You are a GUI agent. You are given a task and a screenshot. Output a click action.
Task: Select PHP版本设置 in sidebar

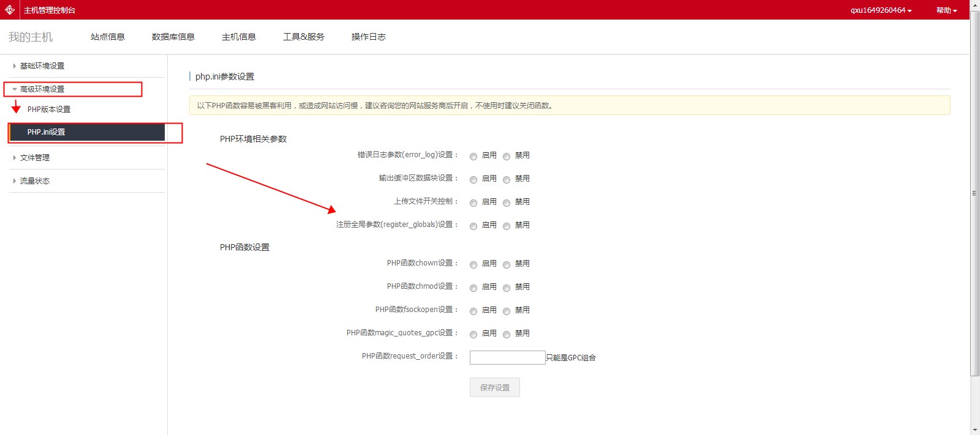[x=49, y=110]
